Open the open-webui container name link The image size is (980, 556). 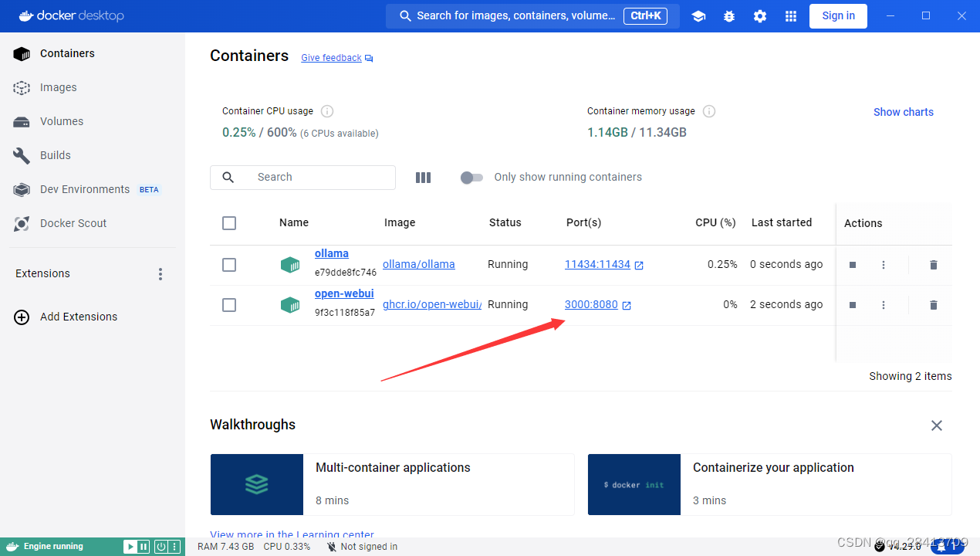coord(344,293)
